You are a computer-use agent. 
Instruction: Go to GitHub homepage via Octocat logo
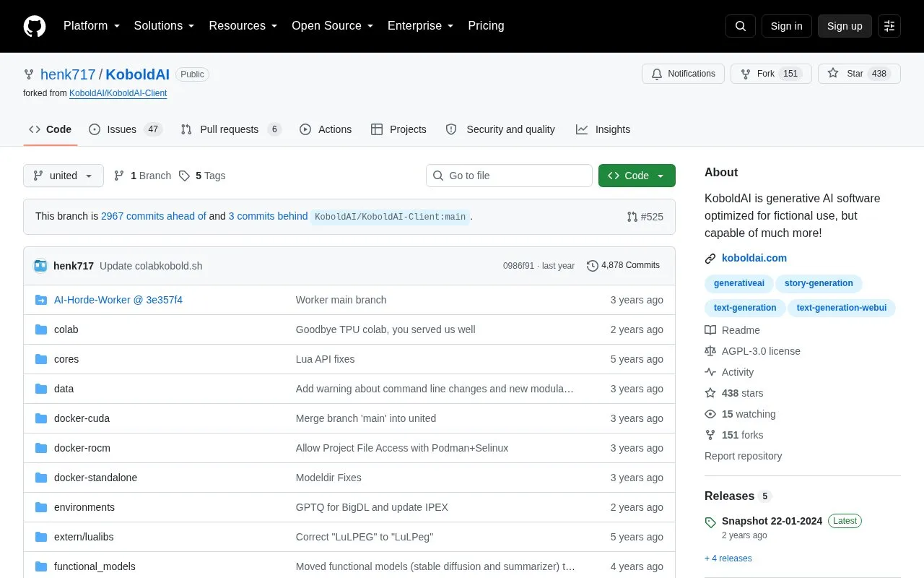click(x=35, y=26)
